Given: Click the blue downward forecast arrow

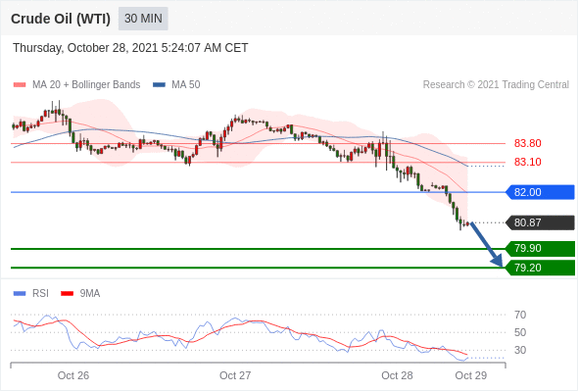Looking at the screenshot, I should coord(487,245).
